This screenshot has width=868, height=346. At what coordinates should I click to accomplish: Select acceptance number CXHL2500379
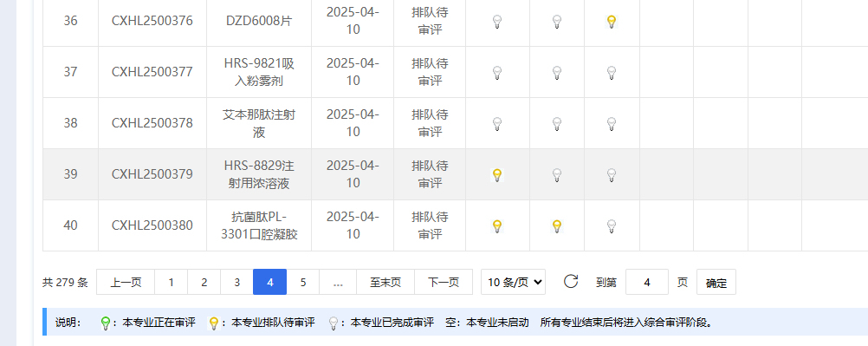[152, 174]
